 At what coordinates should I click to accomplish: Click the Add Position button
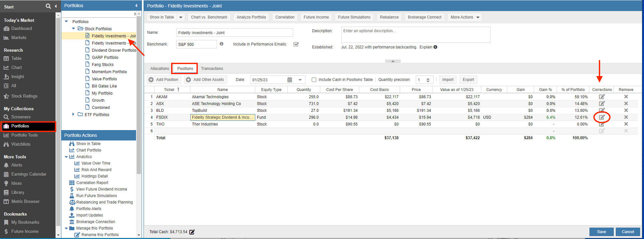163,80
